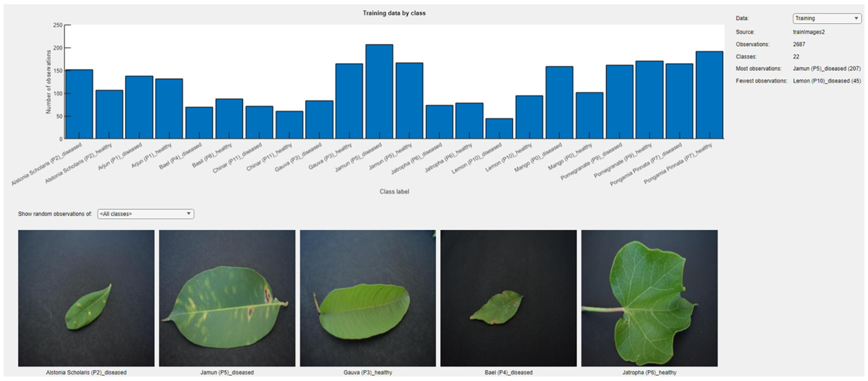Select the Gauva (P3)_healthy leaf image
The height and width of the screenshot is (381, 868).
pos(368,298)
